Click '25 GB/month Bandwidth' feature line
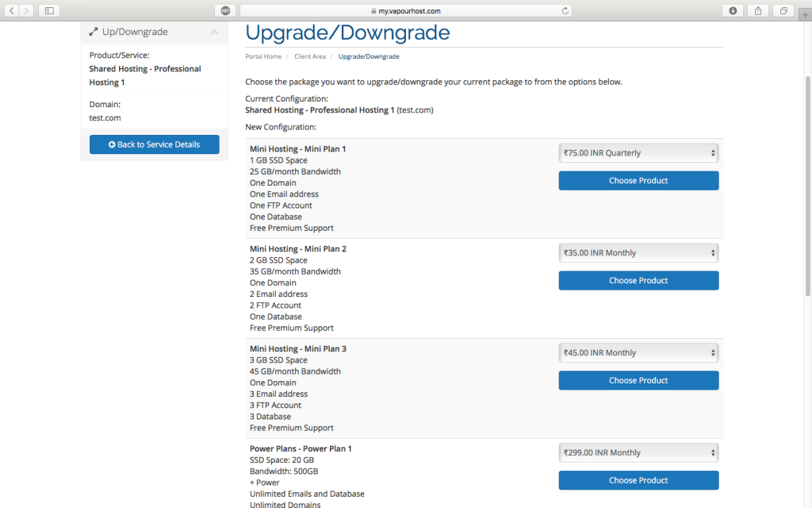Image resolution: width=812 pixels, height=508 pixels. pyautogui.click(x=295, y=171)
